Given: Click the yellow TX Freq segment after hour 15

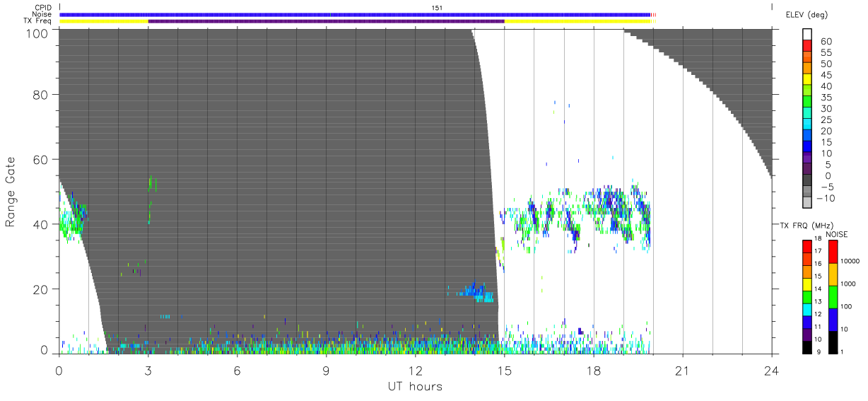Looking at the screenshot, I should click(x=577, y=21).
